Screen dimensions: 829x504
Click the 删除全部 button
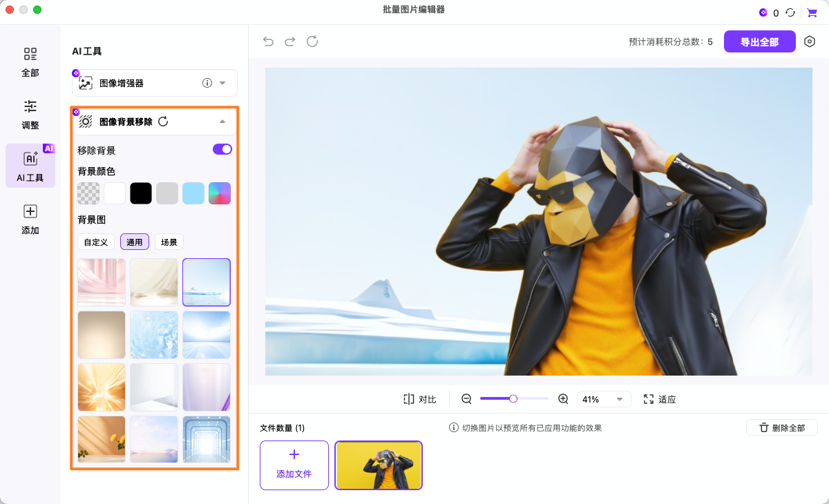781,427
